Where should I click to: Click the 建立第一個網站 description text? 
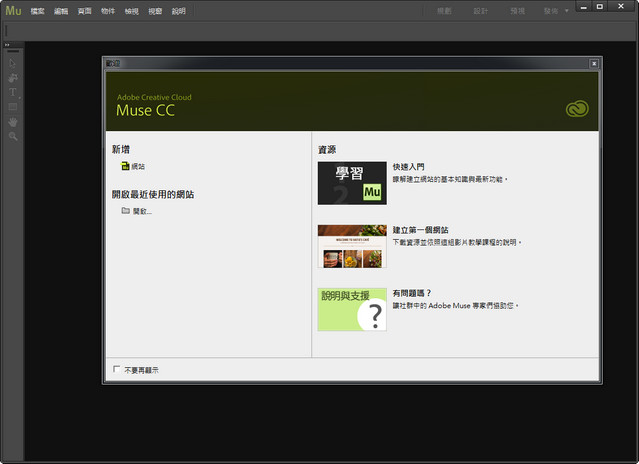pos(457,242)
